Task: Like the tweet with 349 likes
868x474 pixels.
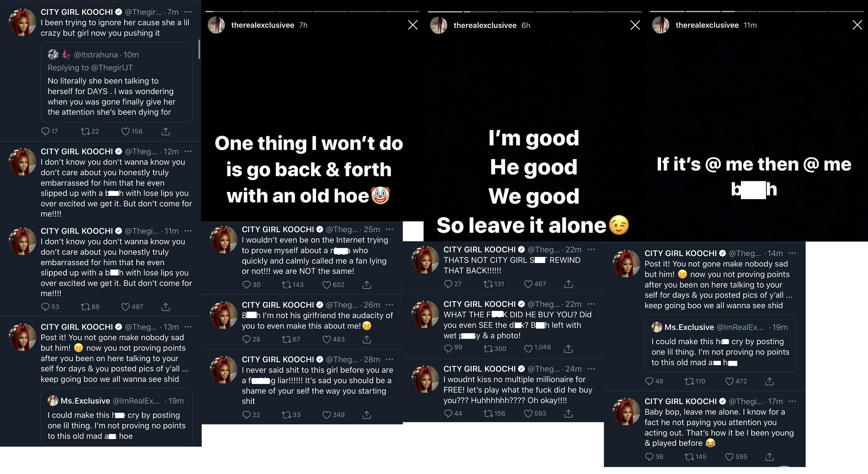Action: click(327, 415)
